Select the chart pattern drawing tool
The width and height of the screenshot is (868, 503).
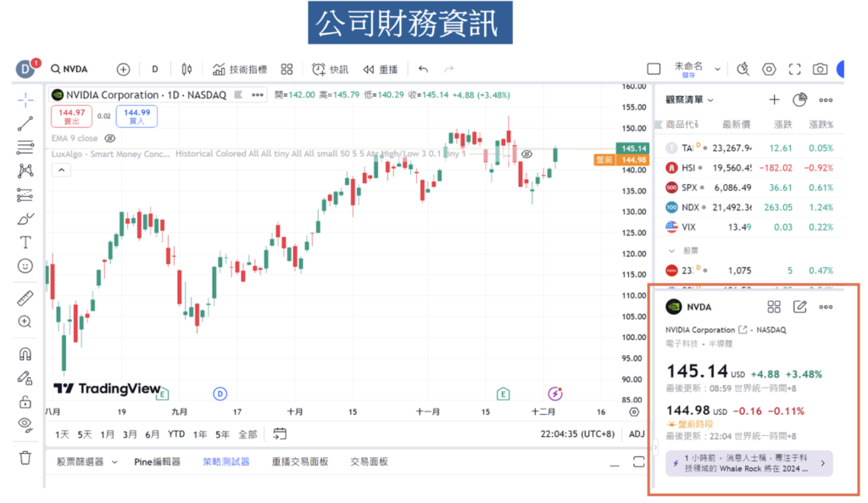coord(25,170)
